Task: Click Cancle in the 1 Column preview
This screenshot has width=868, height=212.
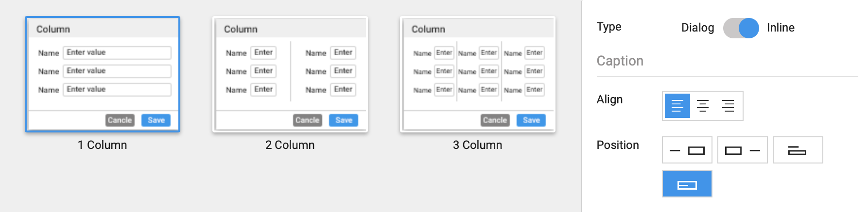Action: pyautogui.click(x=120, y=120)
